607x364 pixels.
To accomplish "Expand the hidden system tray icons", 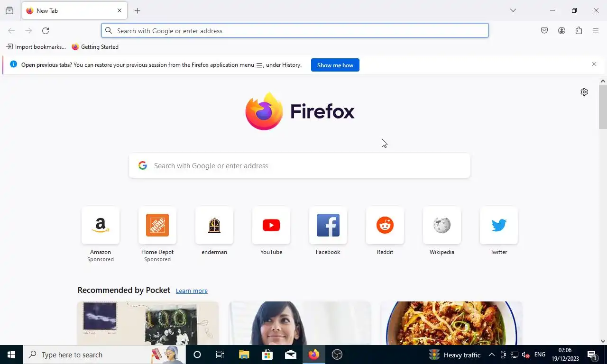I will click(x=492, y=355).
